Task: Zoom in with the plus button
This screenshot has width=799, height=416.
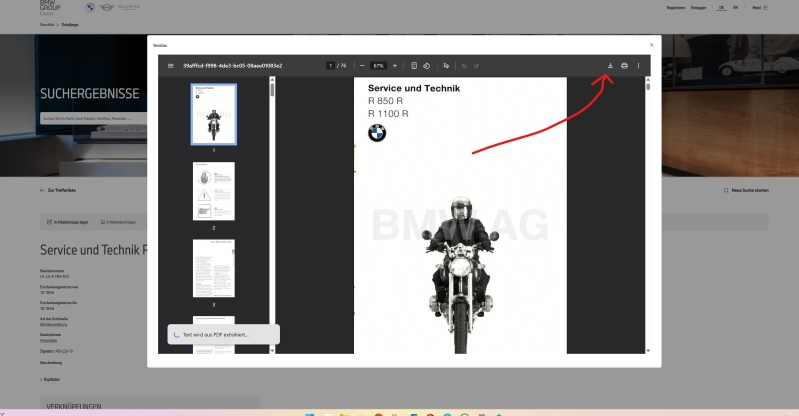Action: point(394,66)
